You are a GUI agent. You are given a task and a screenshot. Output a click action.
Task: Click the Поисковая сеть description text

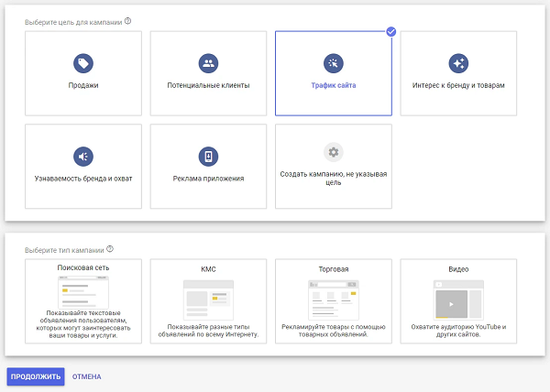coord(83,324)
